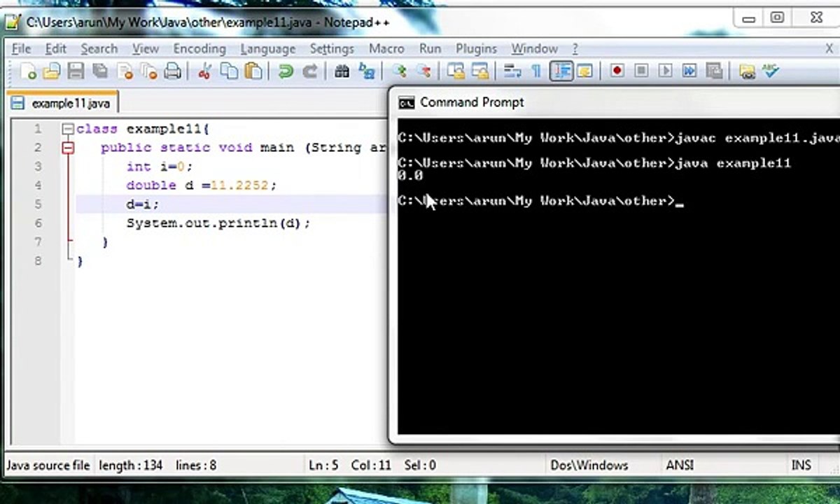Click the Command Prompt window system icon
The width and height of the screenshot is (840, 504).
[406, 103]
